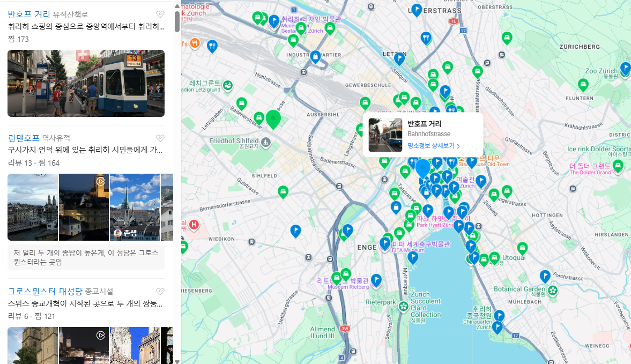This screenshot has height=364, width=631.
Task: Select the blue flag marker at Unterstrass label
Action: [417, 10]
